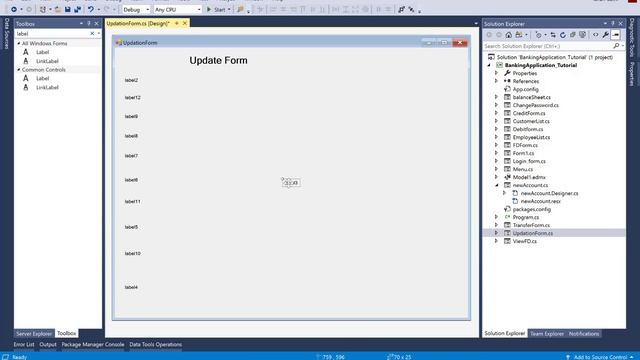Open the Server Explorer tab

pyautogui.click(x=34, y=333)
